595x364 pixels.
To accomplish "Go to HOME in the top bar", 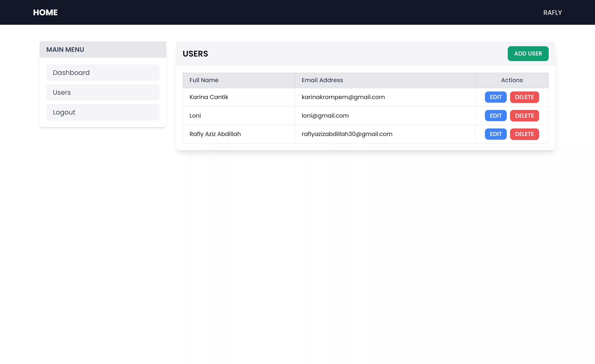I will coord(45,12).
